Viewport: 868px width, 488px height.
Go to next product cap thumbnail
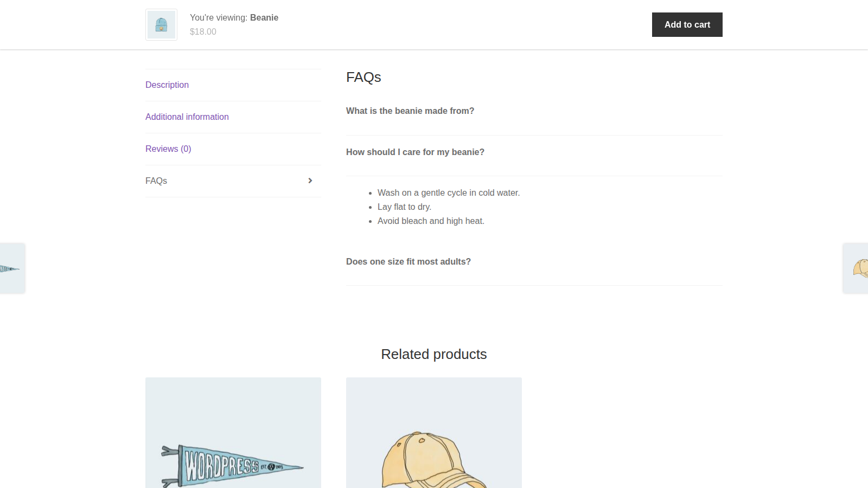[856, 268]
